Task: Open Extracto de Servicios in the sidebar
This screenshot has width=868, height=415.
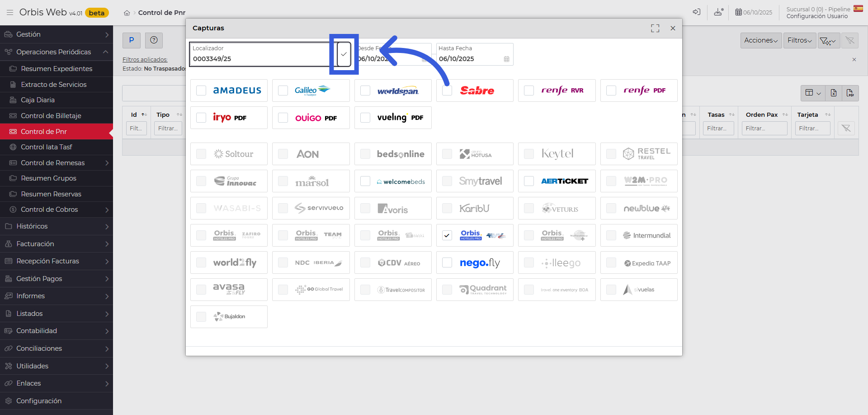Action: pyautogui.click(x=57, y=85)
